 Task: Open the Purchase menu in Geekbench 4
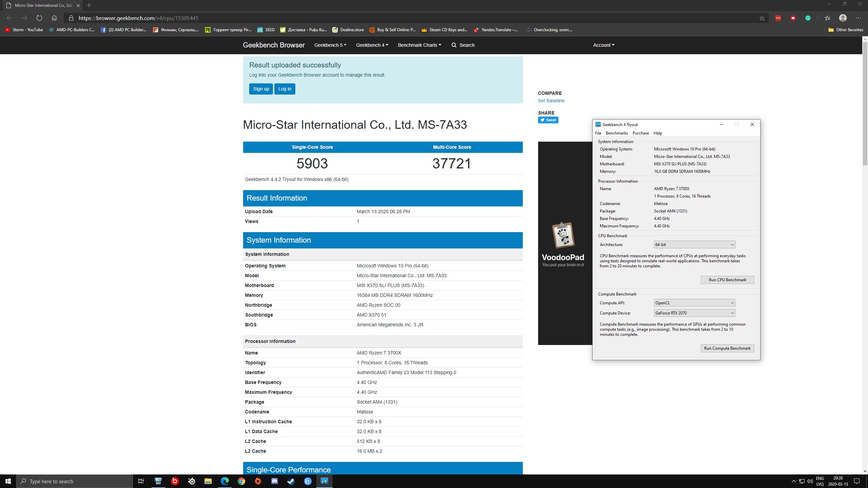[x=640, y=133]
